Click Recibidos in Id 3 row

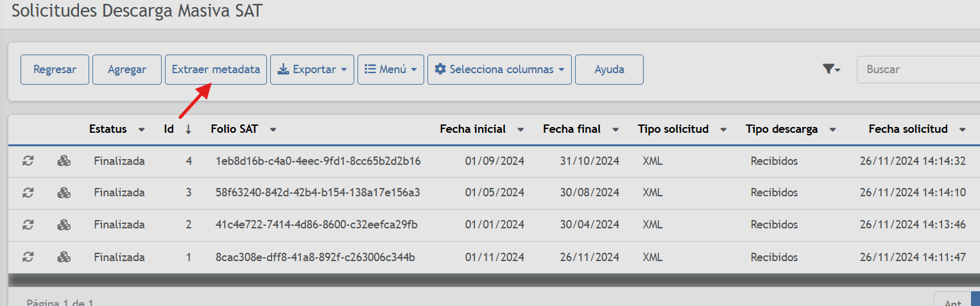[x=774, y=192]
